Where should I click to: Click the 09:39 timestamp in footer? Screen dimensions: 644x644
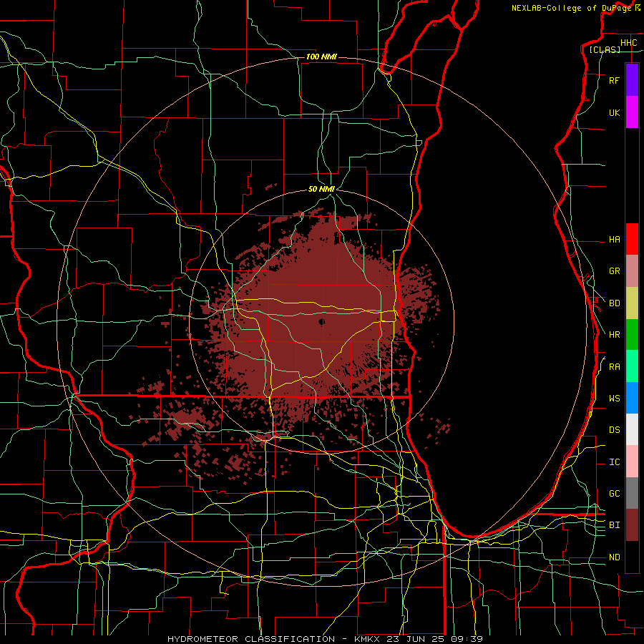click(x=466, y=639)
